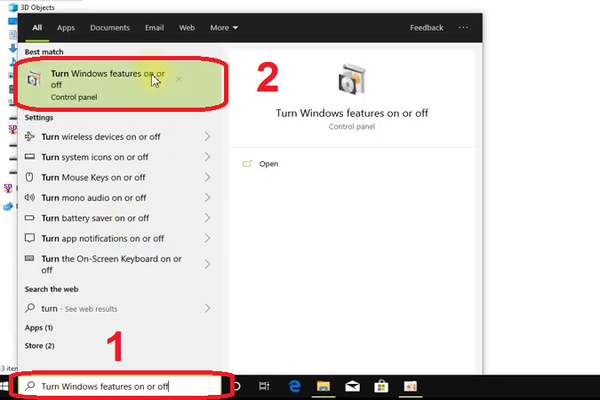The width and height of the screenshot is (600, 400).
Task: Click the keyboard icon beside On-Screen Keyboard
Action: tap(29, 258)
